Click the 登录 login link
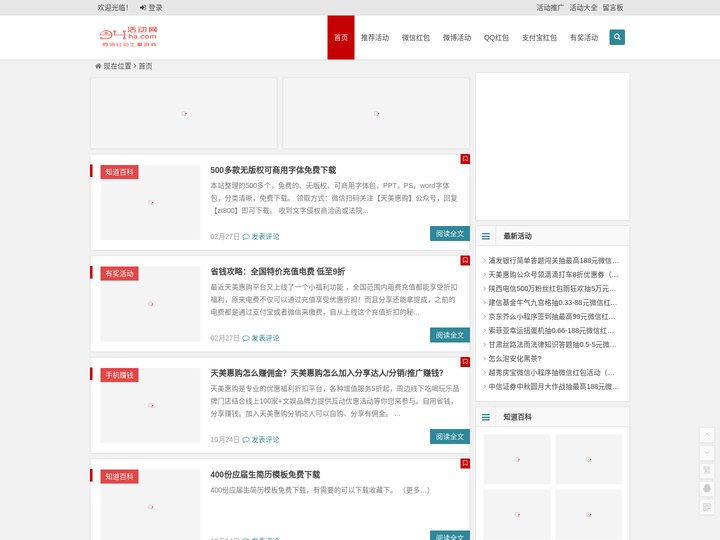Viewport: 720px width, 540px height. click(155, 8)
